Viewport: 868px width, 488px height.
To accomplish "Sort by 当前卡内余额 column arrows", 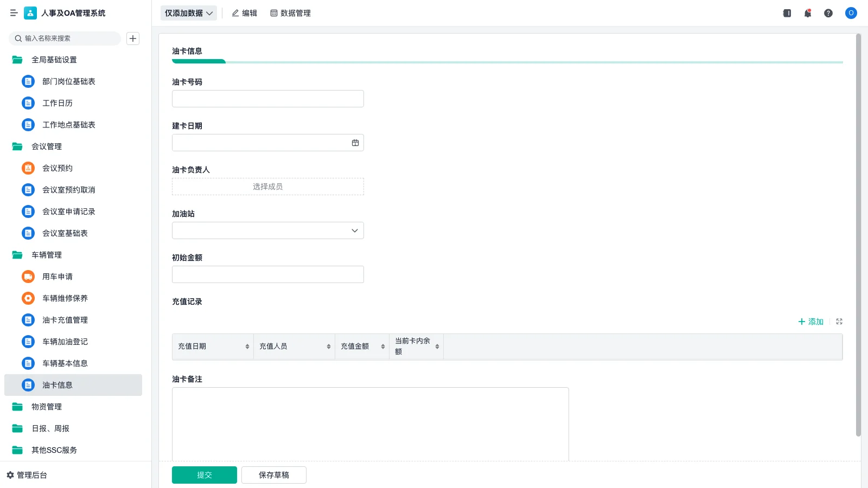I will [x=437, y=346].
